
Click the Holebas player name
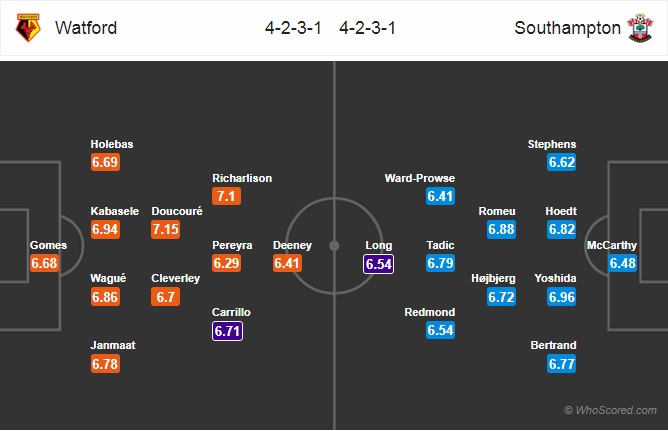click(112, 144)
